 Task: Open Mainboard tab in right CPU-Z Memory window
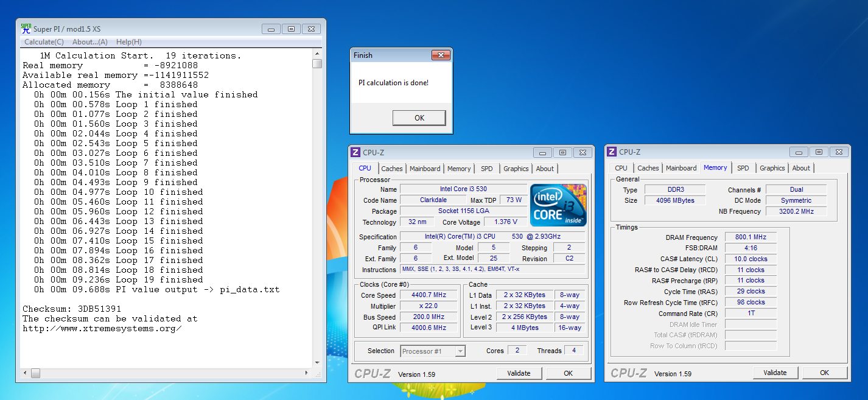(681, 168)
